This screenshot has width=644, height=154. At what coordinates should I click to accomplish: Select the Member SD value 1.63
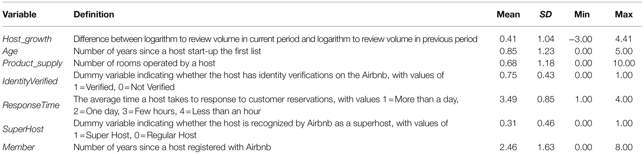(546, 147)
